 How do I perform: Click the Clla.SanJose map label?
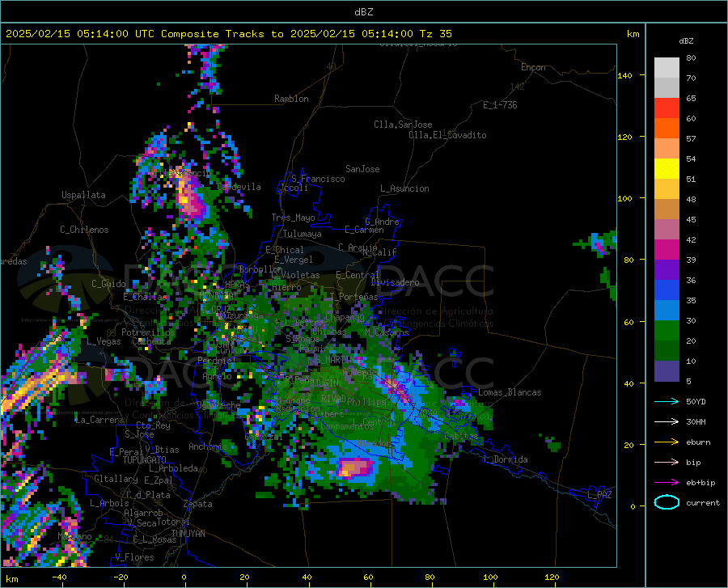coord(403,125)
